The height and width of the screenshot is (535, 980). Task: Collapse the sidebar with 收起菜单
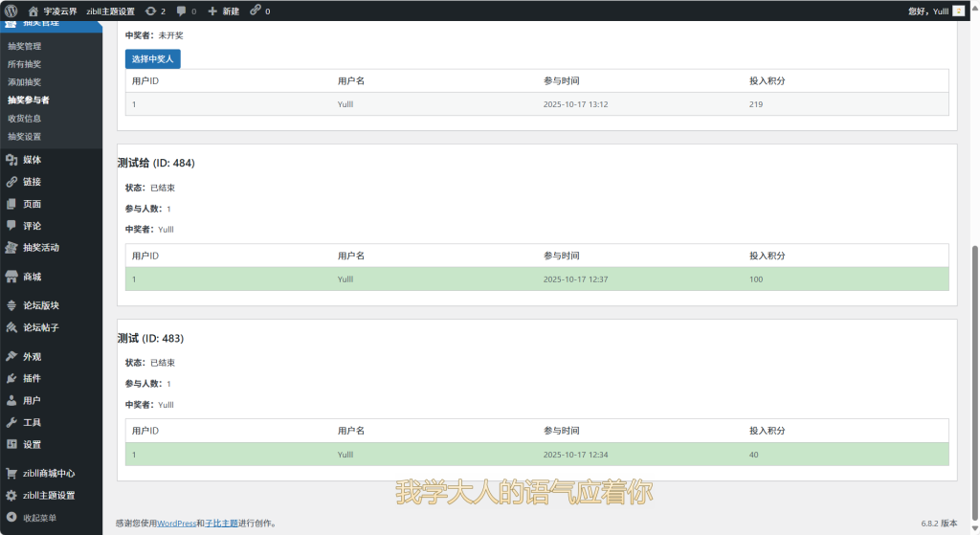tap(38, 518)
